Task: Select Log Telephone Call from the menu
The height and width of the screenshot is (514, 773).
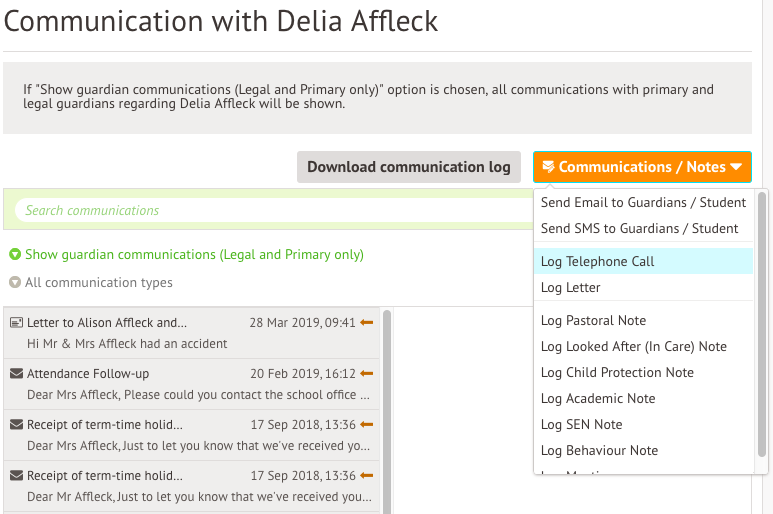Action: [x=597, y=262]
